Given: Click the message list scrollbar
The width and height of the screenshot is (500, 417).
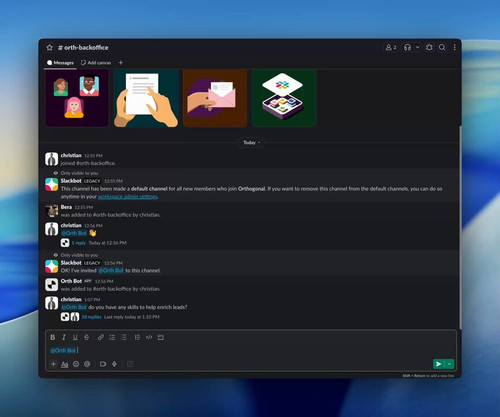Looking at the screenshot, I should click(460, 227).
